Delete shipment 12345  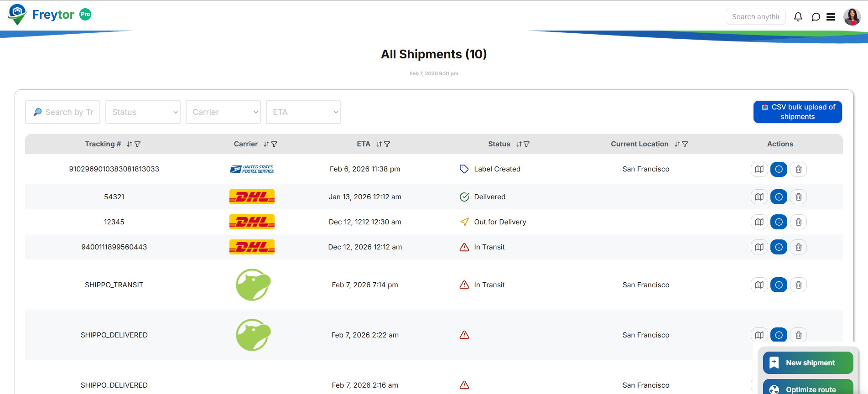799,222
